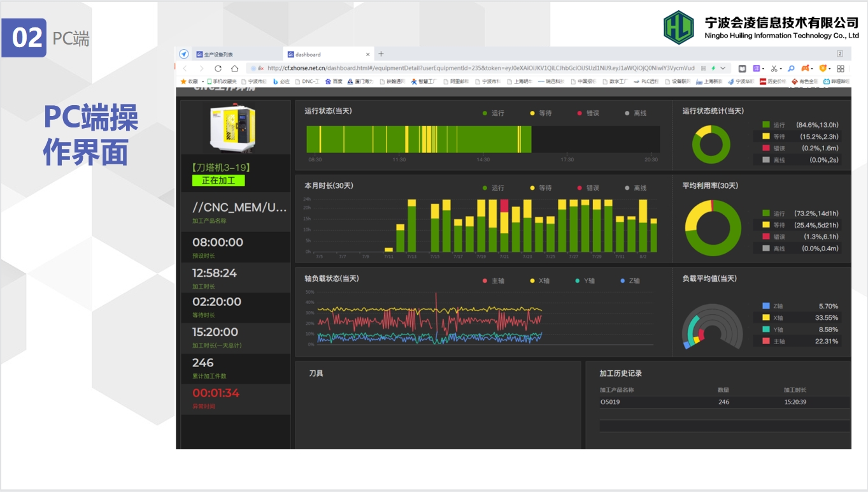
Task: Click green 运行 swatch in 运行状态统计(当天)
Action: coord(765,125)
